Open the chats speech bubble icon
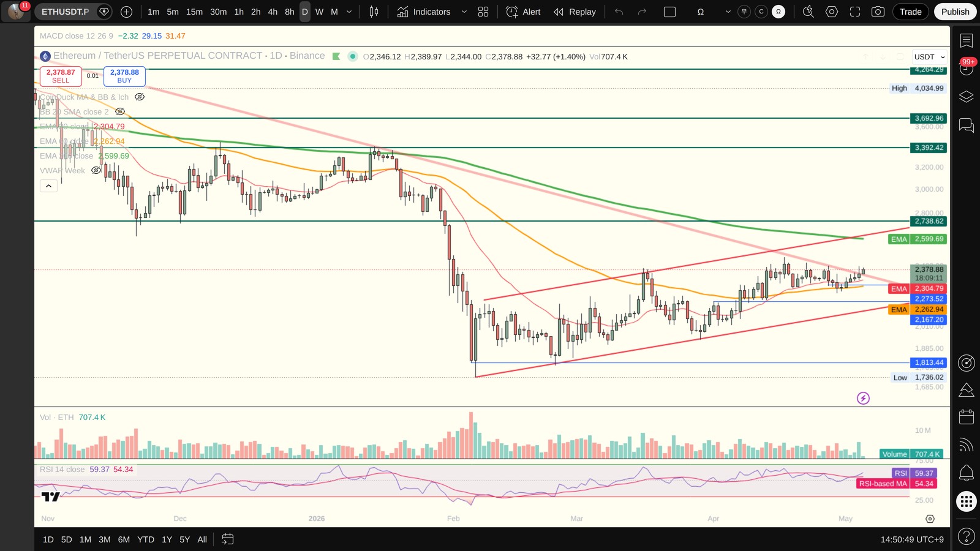Viewport: 980px width, 551px height. click(967, 126)
